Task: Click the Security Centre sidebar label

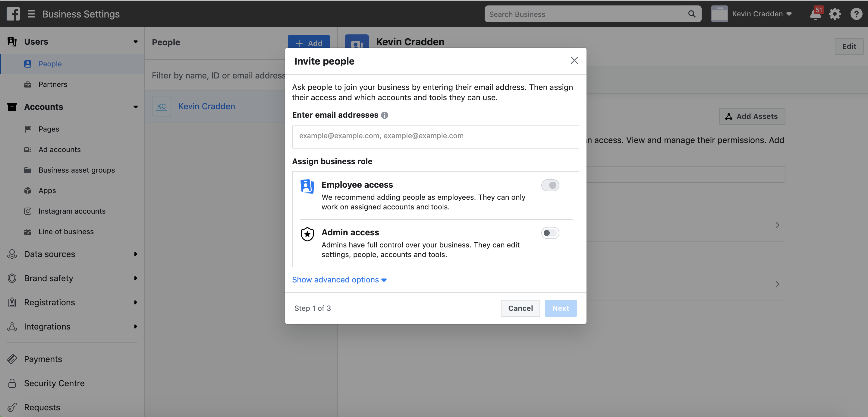Action: pyautogui.click(x=54, y=383)
